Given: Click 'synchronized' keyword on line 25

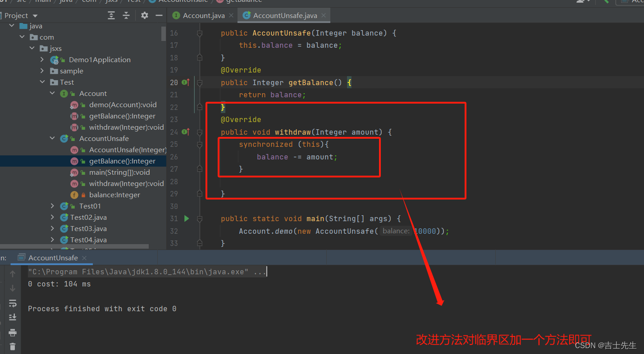Looking at the screenshot, I should click(265, 145).
